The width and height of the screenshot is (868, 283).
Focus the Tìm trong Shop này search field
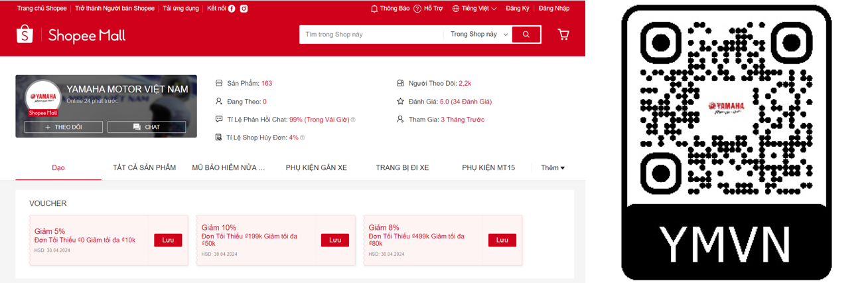click(372, 35)
